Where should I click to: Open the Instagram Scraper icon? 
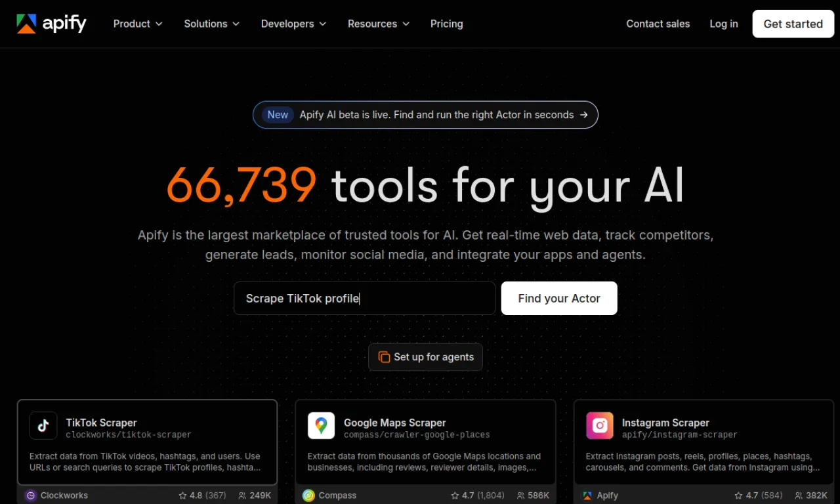pyautogui.click(x=600, y=426)
